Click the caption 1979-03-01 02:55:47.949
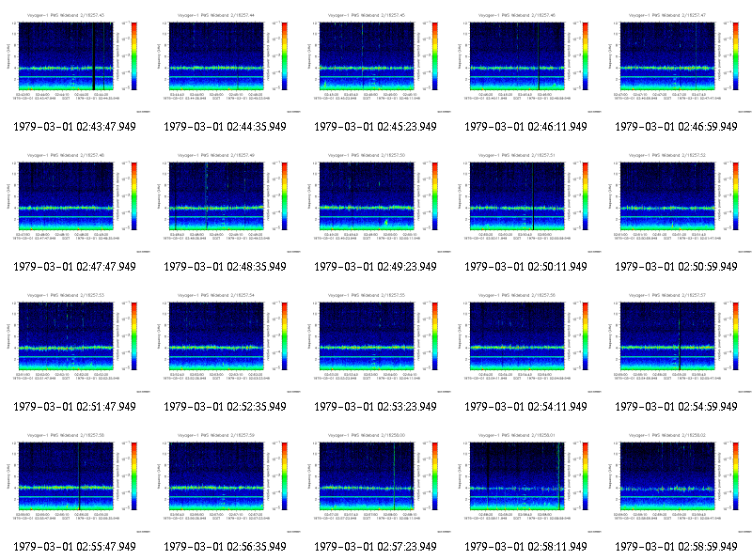Screen dimensions: 752x560 tap(75, 547)
